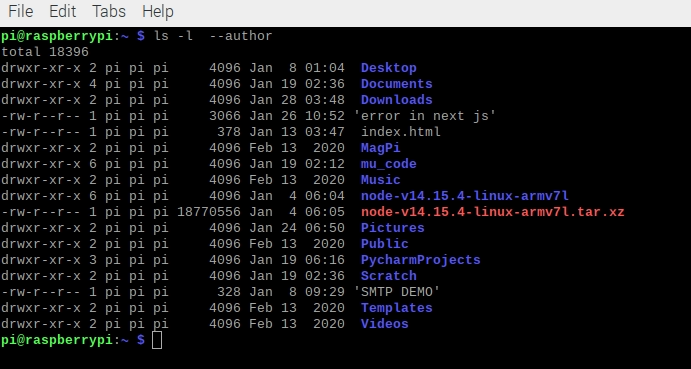Click the Videos directory name

385,324
